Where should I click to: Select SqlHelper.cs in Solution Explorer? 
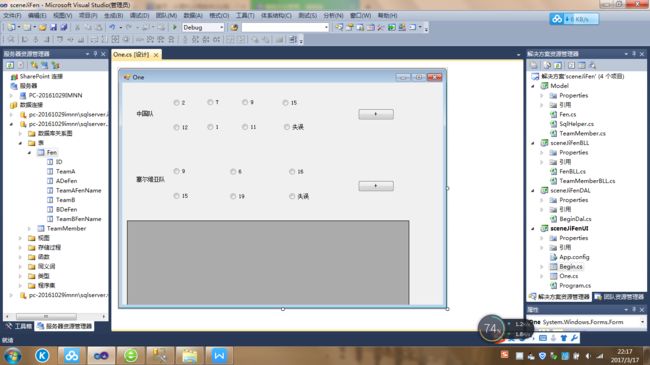(576, 124)
